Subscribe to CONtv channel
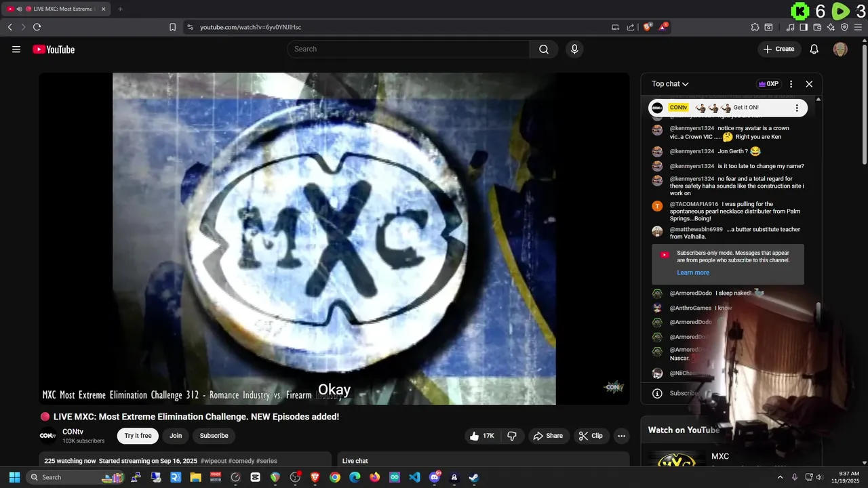This screenshot has height=488, width=868. pyautogui.click(x=214, y=436)
